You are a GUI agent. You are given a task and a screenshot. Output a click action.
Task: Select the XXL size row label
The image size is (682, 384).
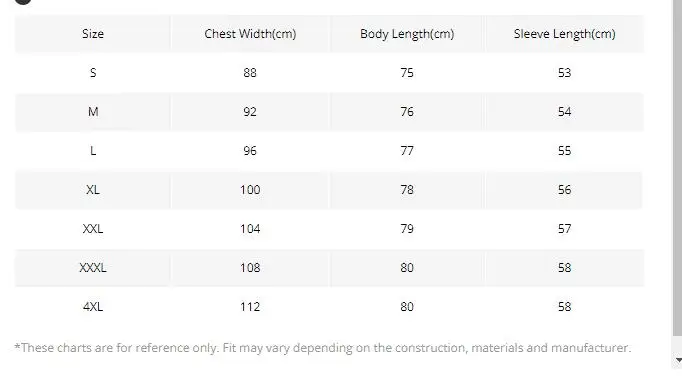click(93, 229)
